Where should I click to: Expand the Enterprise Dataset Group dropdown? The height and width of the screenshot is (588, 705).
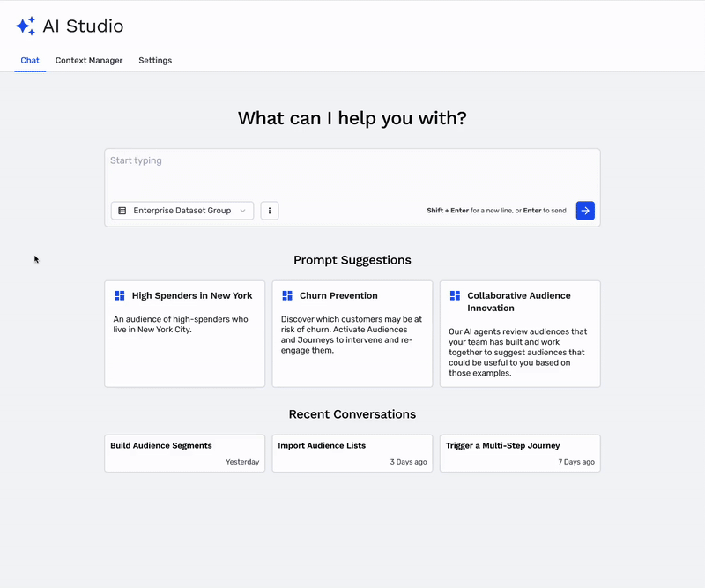coord(182,211)
